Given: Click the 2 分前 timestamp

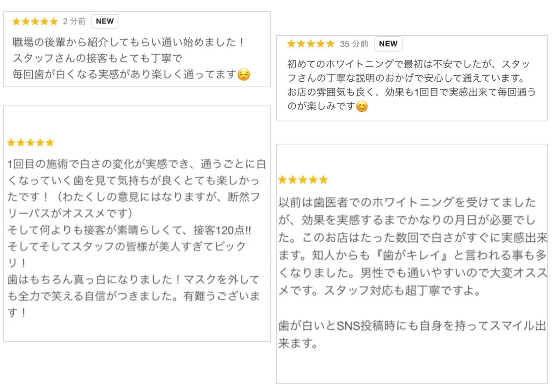Looking at the screenshot, I should coord(74,22).
